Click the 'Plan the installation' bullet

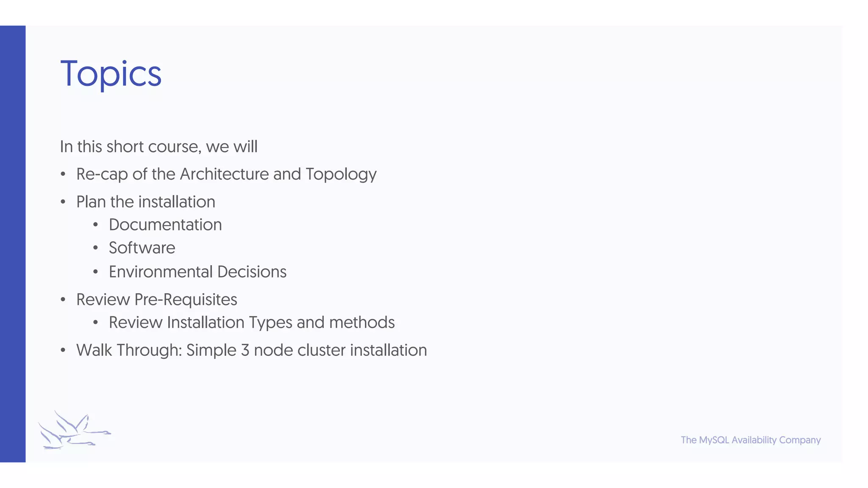[146, 202]
